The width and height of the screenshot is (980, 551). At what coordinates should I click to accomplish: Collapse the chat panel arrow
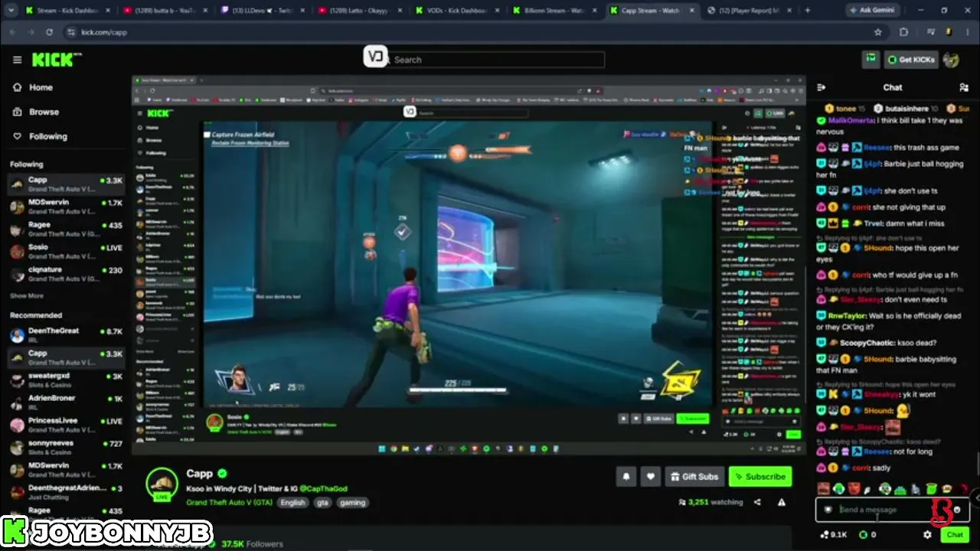click(822, 87)
